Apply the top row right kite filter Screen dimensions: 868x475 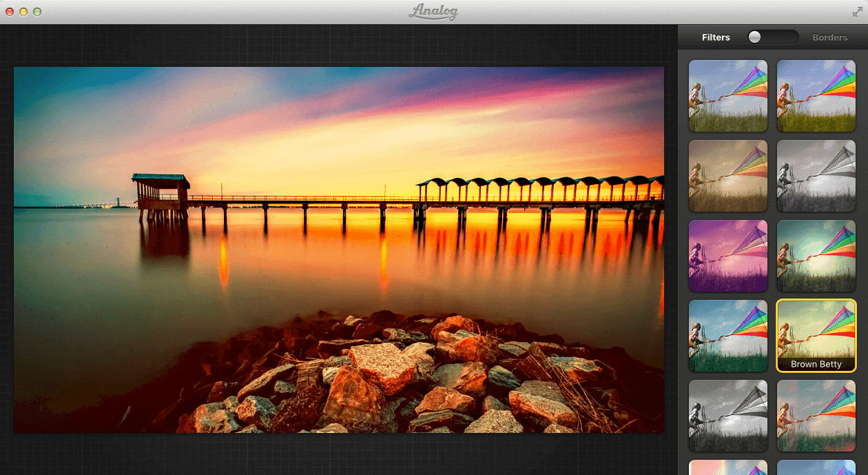816,96
